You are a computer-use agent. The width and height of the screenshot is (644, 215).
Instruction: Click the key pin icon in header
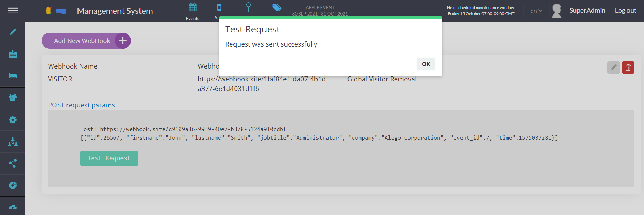(x=248, y=8)
